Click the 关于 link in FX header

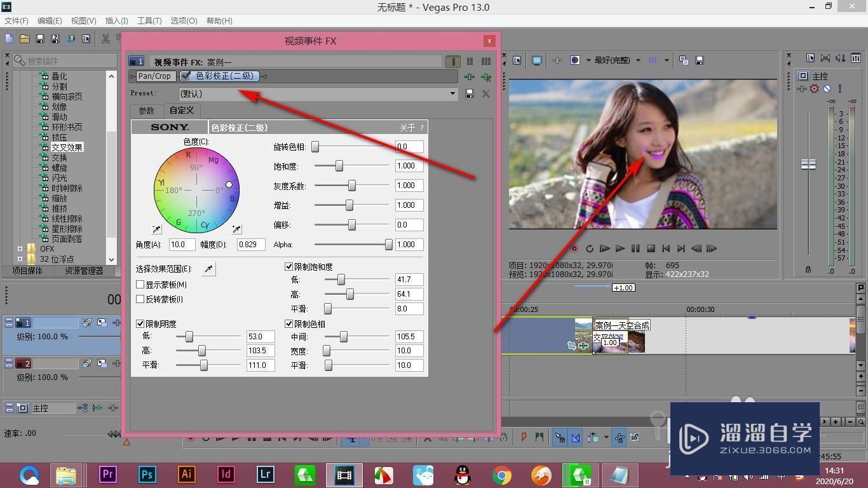[x=407, y=128]
